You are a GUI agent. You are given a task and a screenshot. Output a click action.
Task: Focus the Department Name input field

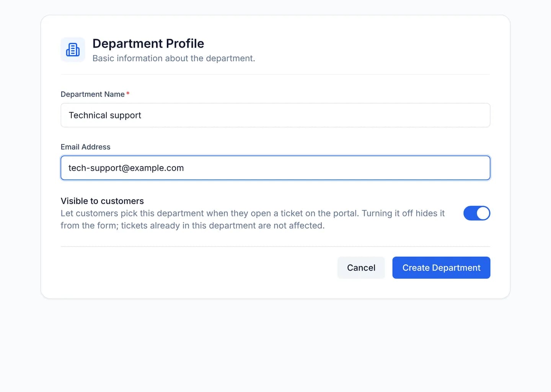(x=275, y=115)
